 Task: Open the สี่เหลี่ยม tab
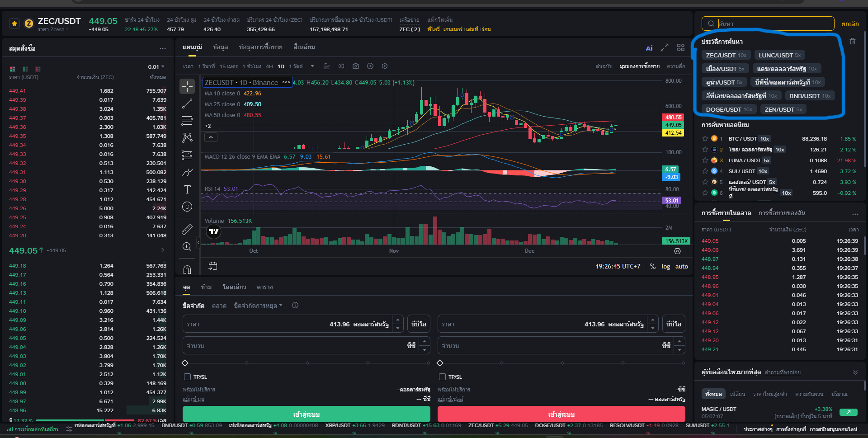pyautogui.click(x=304, y=47)
